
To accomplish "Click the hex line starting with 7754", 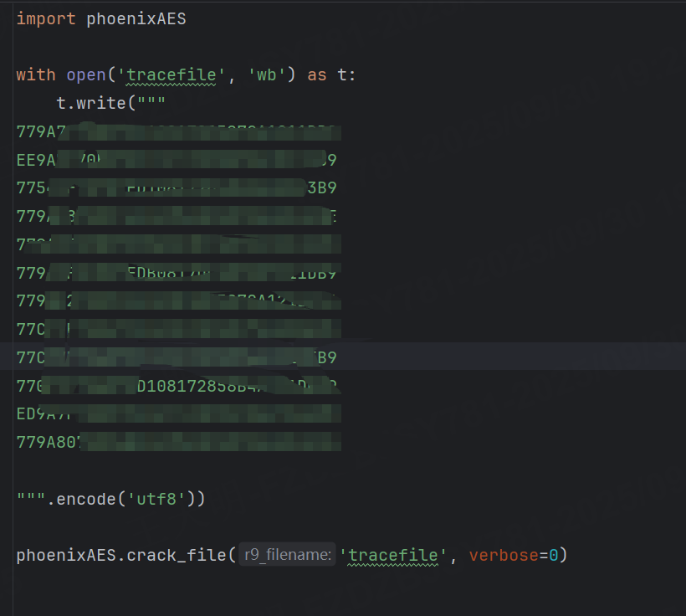I will pyautogui.click(x=177, y=187).
